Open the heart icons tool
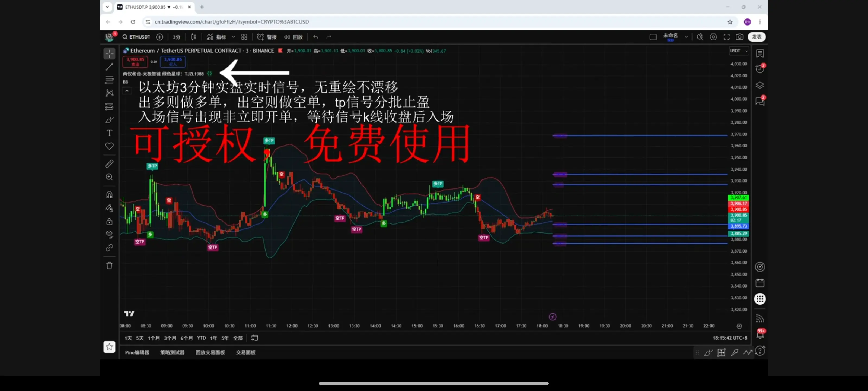 (109, 146)
